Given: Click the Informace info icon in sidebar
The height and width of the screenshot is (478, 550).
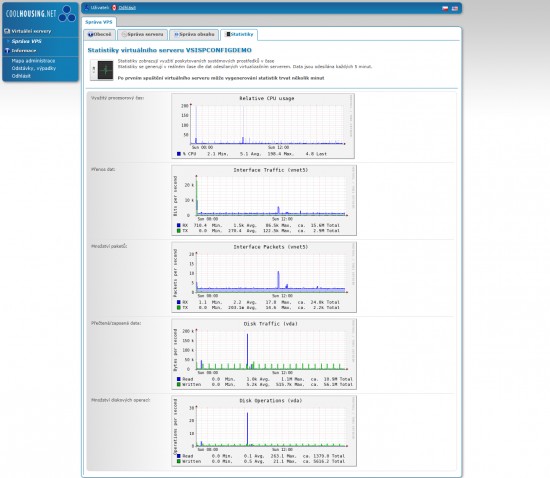Looking at the screenshot, I should (x=7, y=51).
